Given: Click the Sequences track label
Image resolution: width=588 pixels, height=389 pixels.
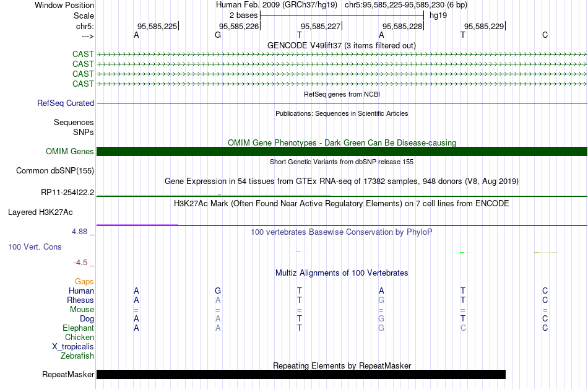Looking at the screenshot, I should (74, 122).
